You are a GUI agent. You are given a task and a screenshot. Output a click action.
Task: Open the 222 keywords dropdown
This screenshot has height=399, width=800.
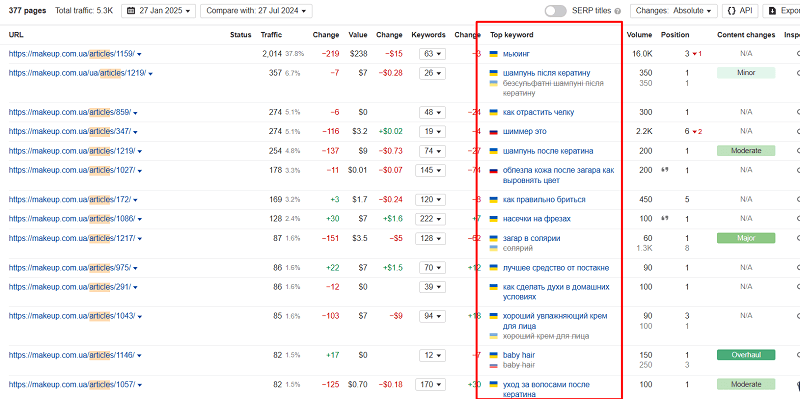click(x=431, y=219)
